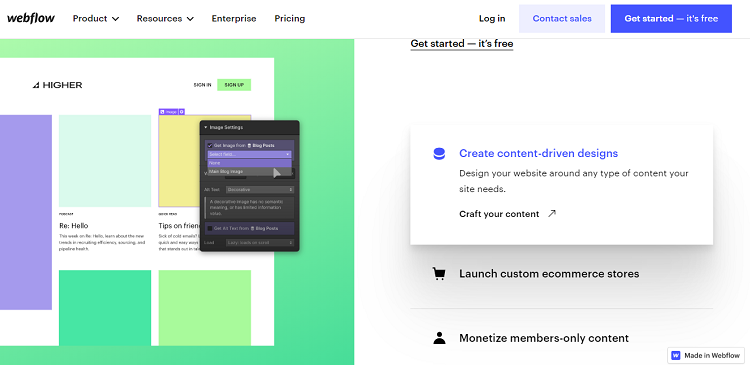Open the Product dropdown menu

(x=96, y=19)
